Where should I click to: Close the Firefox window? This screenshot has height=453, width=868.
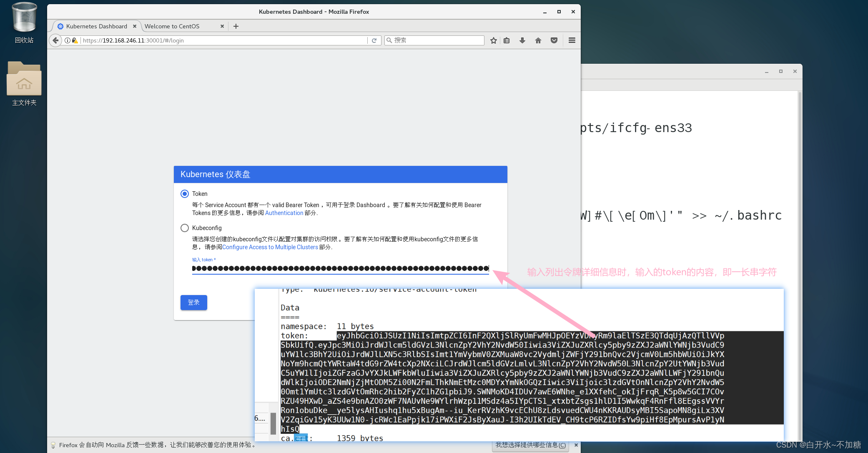pos(573,12)
